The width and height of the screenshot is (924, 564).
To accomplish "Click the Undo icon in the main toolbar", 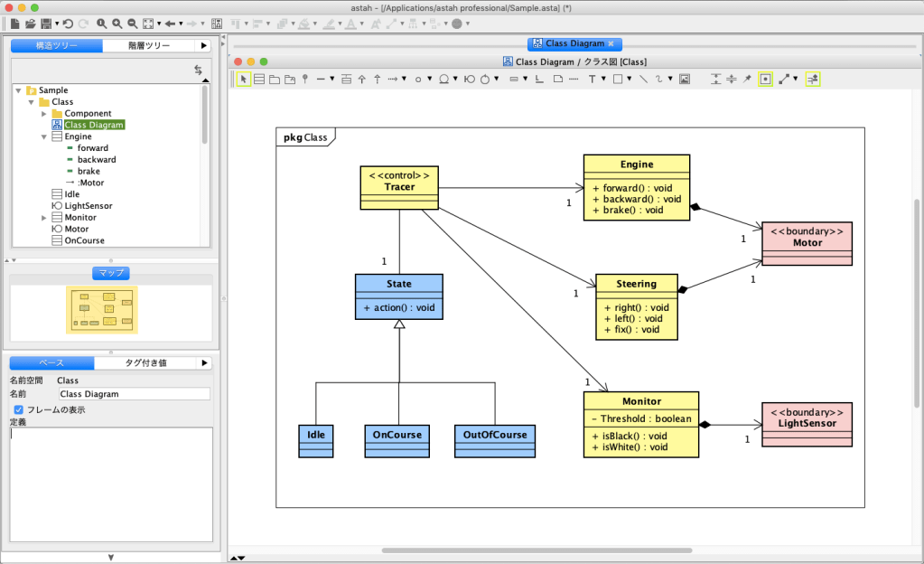I will [70, 23].
